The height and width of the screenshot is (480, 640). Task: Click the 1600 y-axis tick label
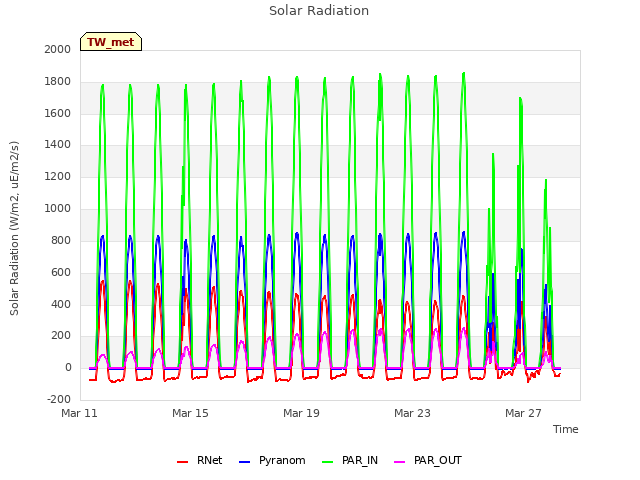point(58,113)
